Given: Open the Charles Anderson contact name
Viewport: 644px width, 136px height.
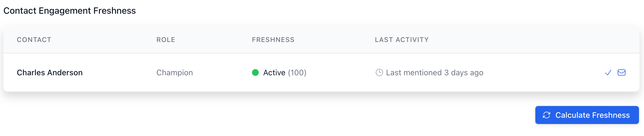Looking at the screenshot, I should pyautogui.click(x=50, y=73).
